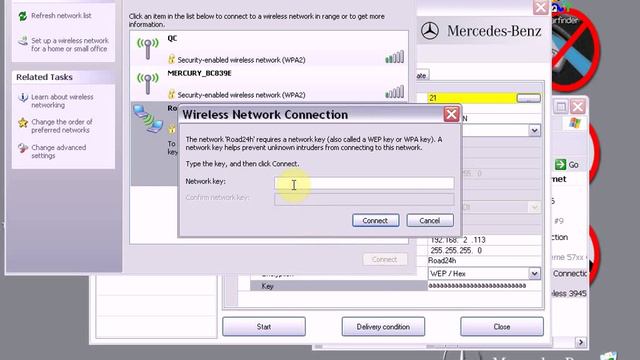Select the MERCURY_BC839E antenna icon
This screenshot has height=360, width=640.
(148, 83)
